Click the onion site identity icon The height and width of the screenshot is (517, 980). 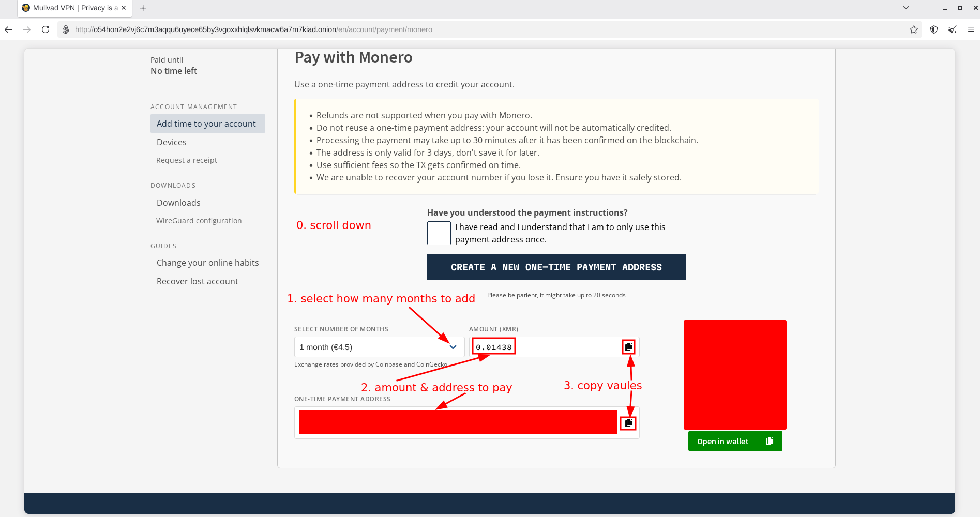pos(66,29)
